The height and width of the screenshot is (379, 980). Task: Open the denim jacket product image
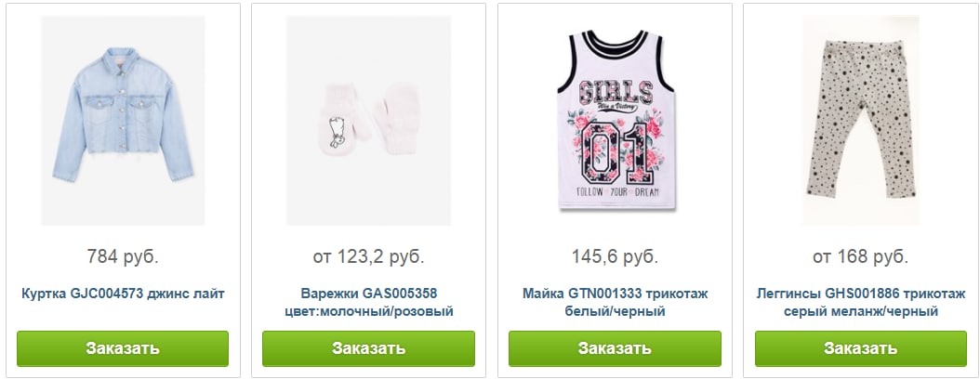[123, 121]
